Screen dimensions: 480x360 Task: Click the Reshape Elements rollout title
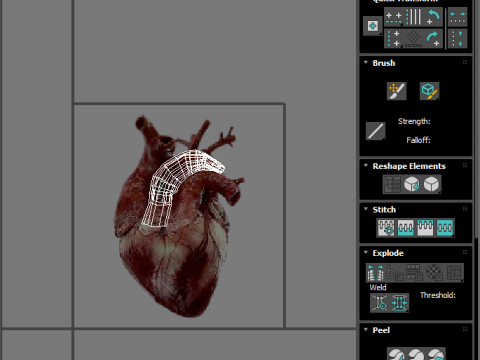(x=409, y=166)
